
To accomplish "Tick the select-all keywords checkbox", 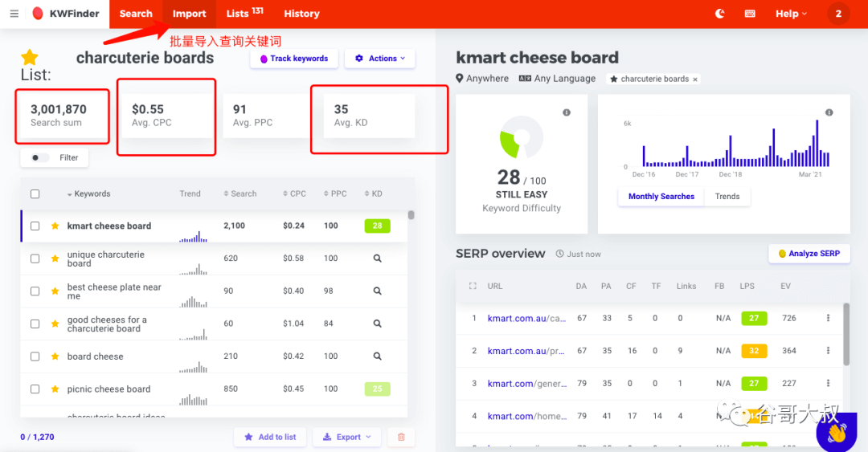I will coord(35,193).
